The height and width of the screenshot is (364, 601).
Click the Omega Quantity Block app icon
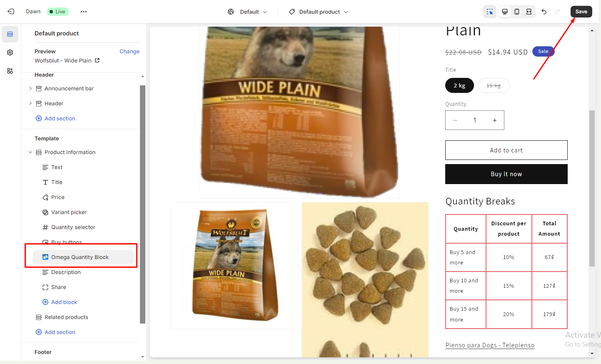tap(45, 257)
